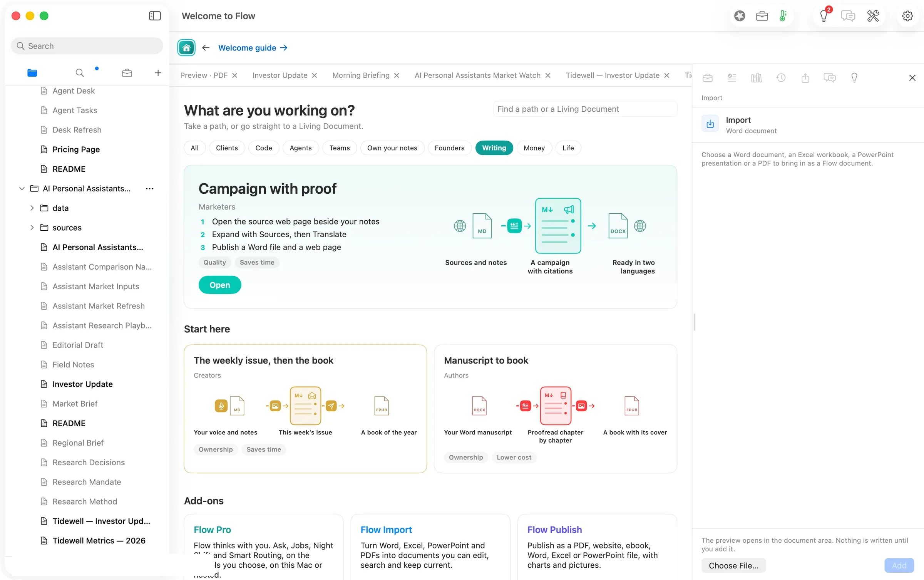Close the Import side panel

(912, 78)
